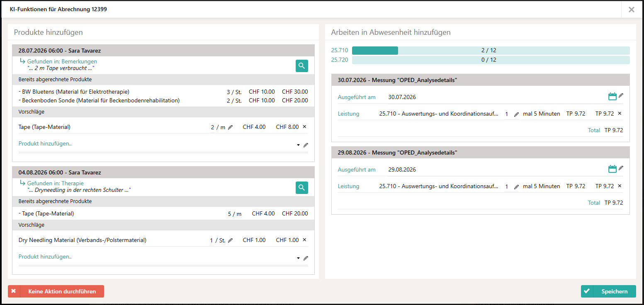Click the 25.720 progress bar
Viewport: 644px width, 305px height.
pyautogui.click(x=491, y=60)
